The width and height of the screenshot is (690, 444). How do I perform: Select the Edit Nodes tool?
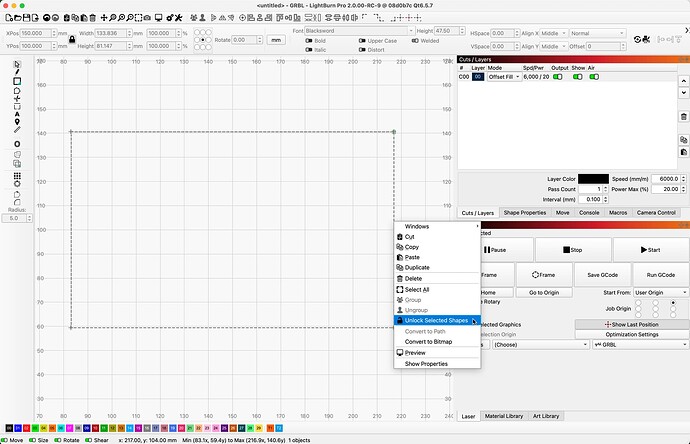tap(17, 99)
